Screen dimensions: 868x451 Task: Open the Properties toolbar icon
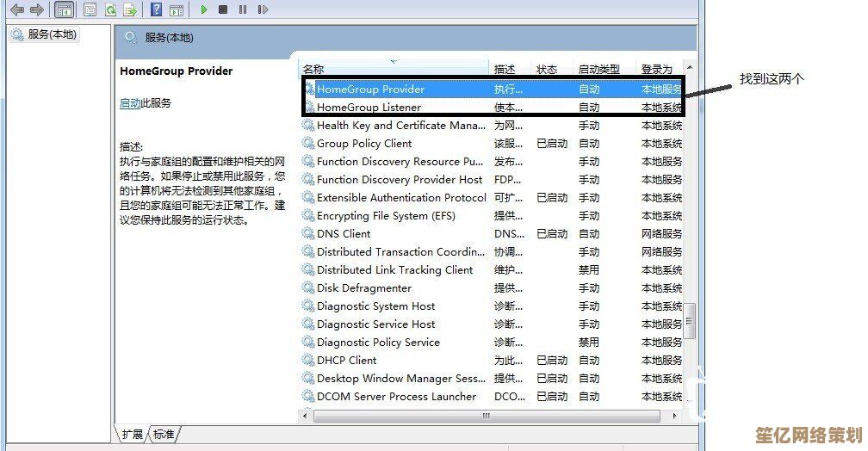click(90, 9)
